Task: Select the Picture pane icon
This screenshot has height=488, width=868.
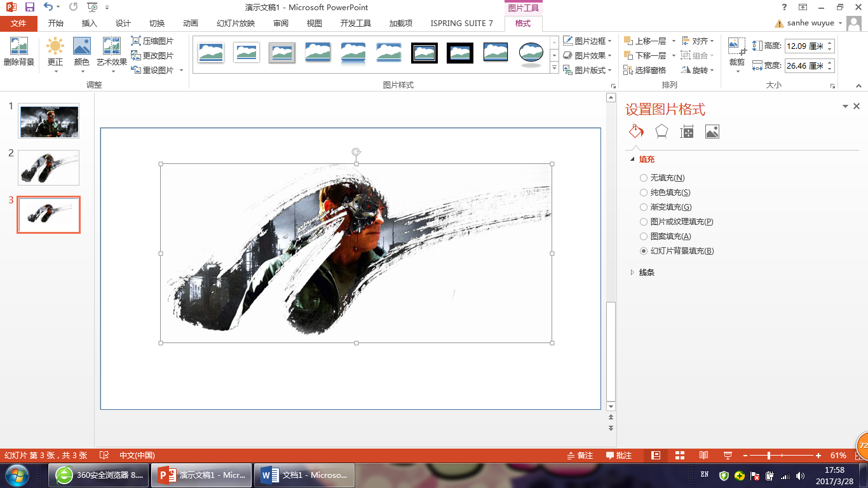Action: pos(712,132)
